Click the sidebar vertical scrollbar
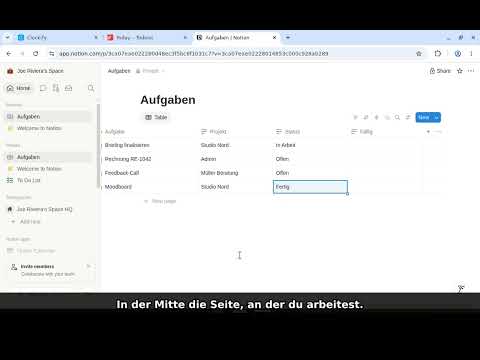 pos(98,145)
